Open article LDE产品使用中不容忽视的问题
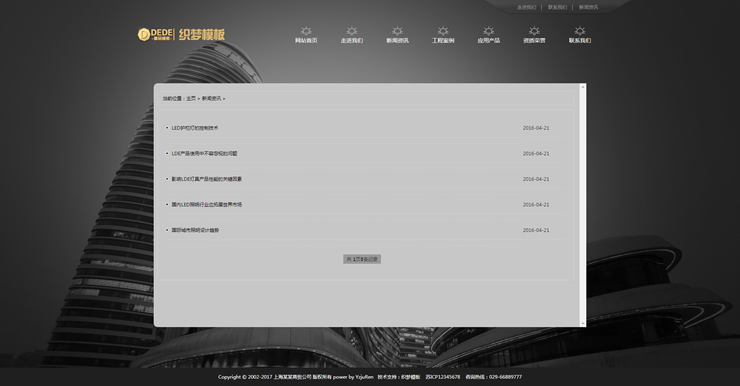 tap(204, 153)
